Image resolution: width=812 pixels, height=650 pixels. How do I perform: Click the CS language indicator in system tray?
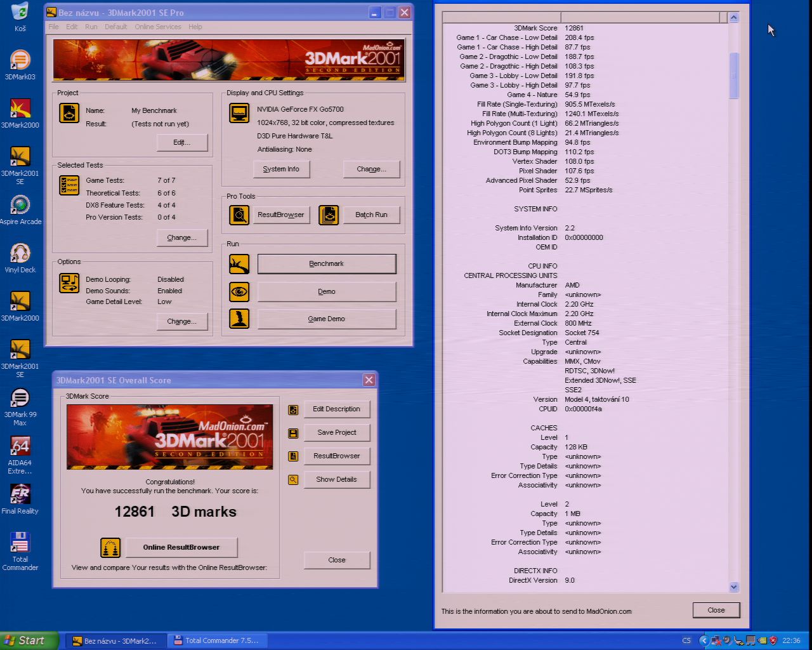pyautogui.click(x=686, y=640)
